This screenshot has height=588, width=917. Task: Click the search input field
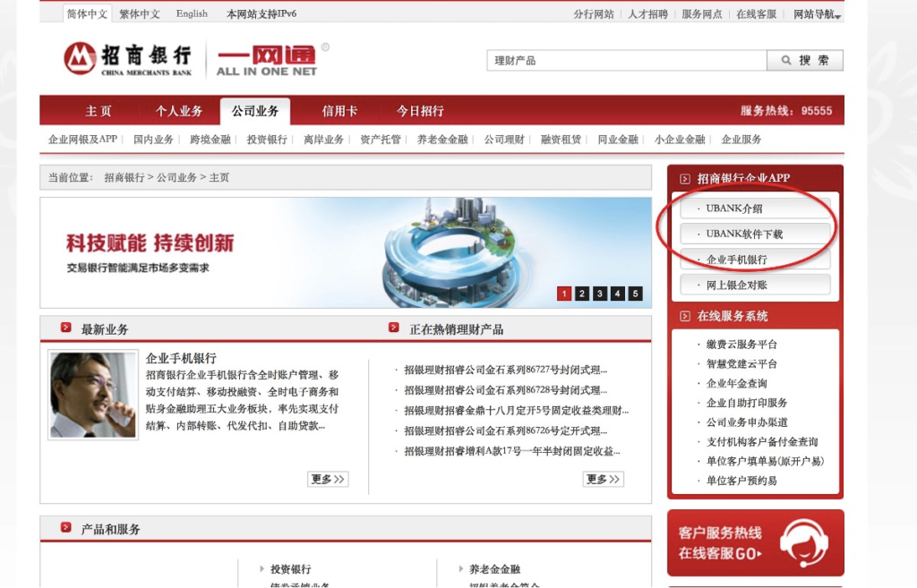pos(626,60)
